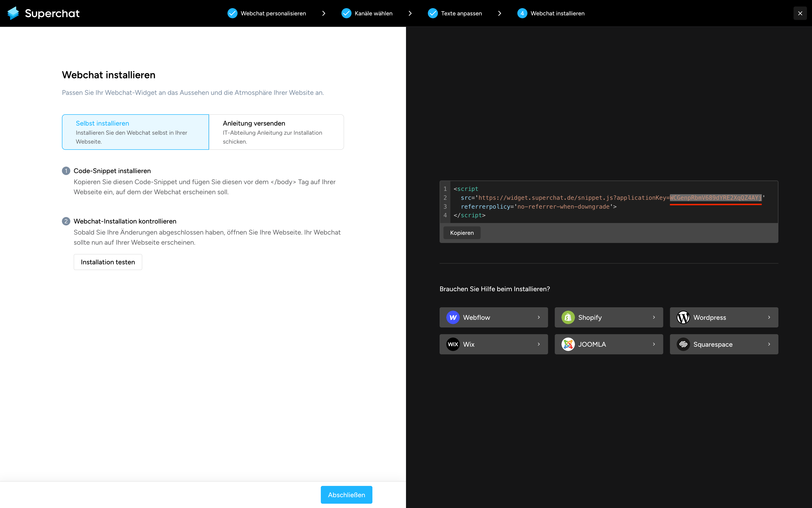Click the Installation testen button
This screenshot has width=812, height=508.
(108, 262)
